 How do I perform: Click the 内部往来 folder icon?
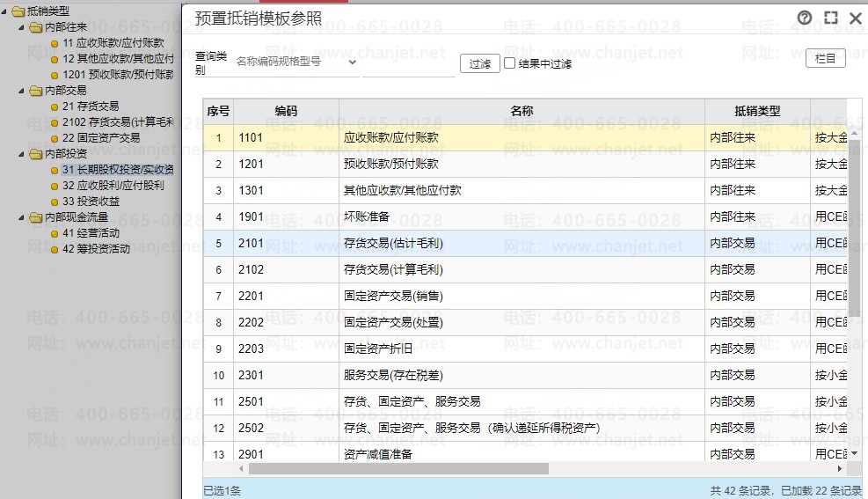pyautogui.click(x=36, y=27)
